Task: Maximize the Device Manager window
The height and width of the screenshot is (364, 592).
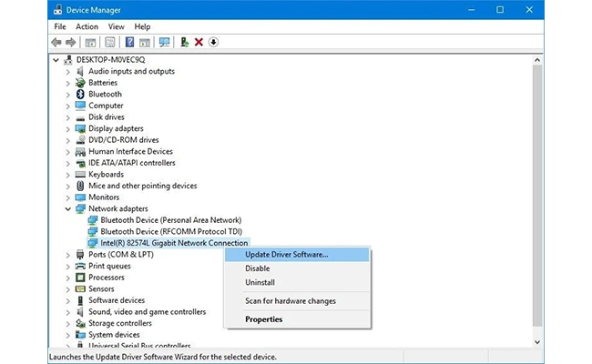Action: pos(500,10)
